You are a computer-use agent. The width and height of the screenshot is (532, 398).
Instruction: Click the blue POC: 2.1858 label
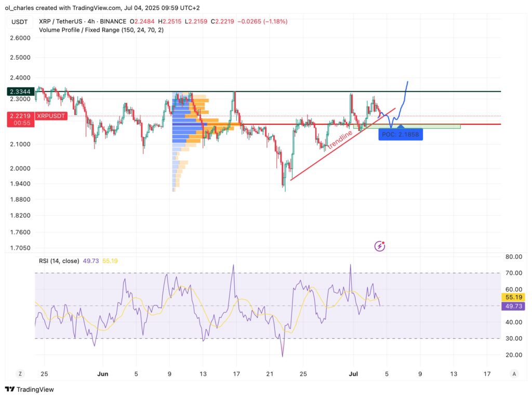[401, 135]
